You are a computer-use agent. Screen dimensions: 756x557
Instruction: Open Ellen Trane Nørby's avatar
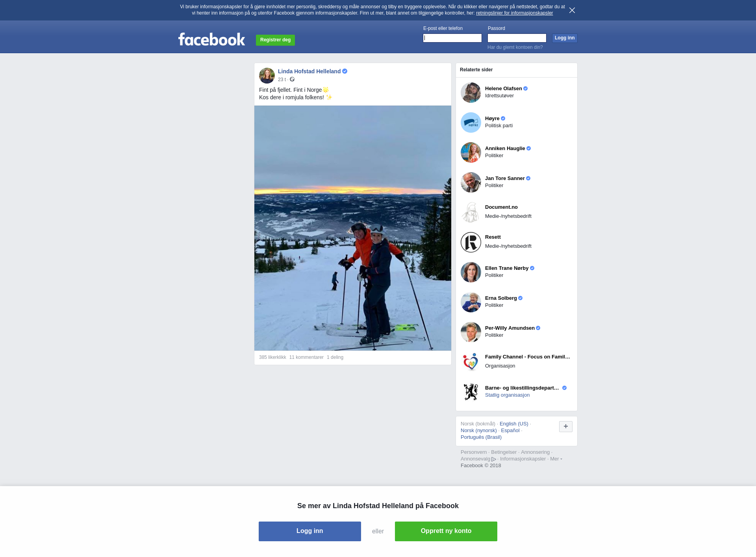coord(471,272)
